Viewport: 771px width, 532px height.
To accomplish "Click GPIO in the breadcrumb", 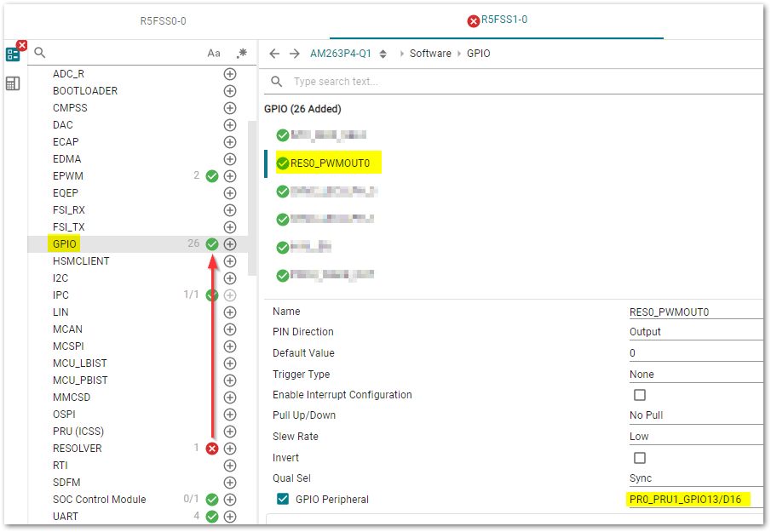I will coord(479,54).
